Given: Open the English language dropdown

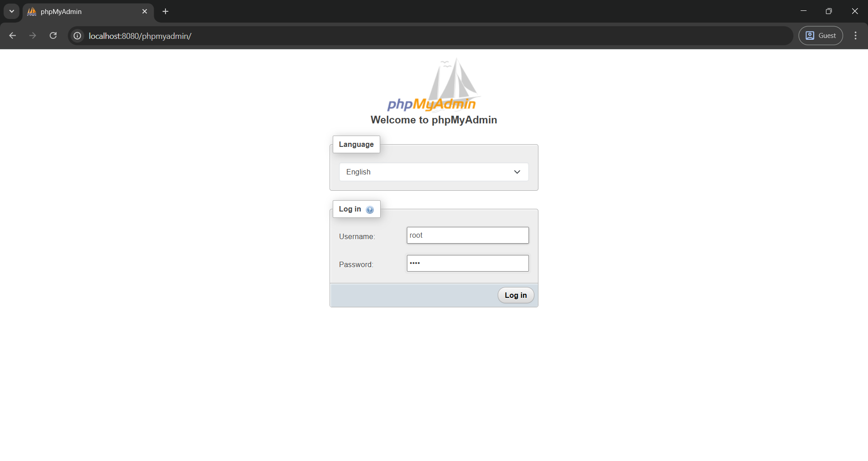Looking at the screenshot, I should [434, 172].
